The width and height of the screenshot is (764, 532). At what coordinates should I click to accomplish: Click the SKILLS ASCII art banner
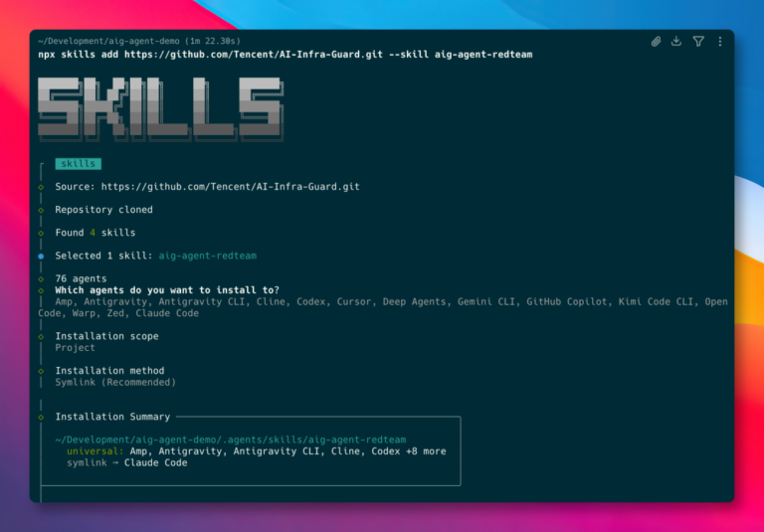tap(161, 109)
